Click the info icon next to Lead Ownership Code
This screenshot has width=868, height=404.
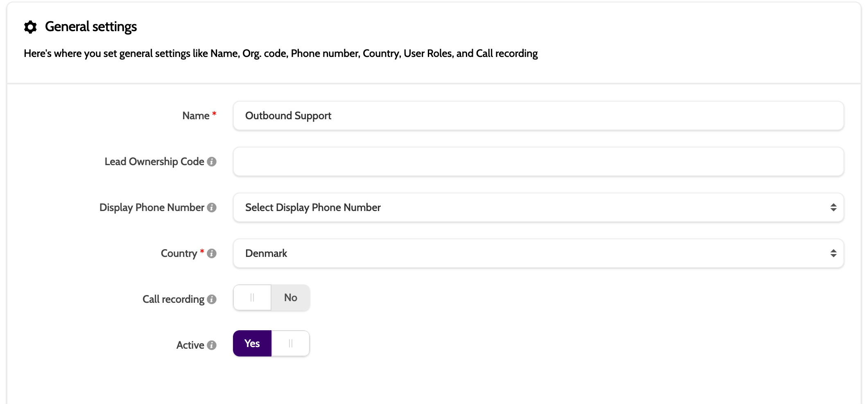pos(212,162)
